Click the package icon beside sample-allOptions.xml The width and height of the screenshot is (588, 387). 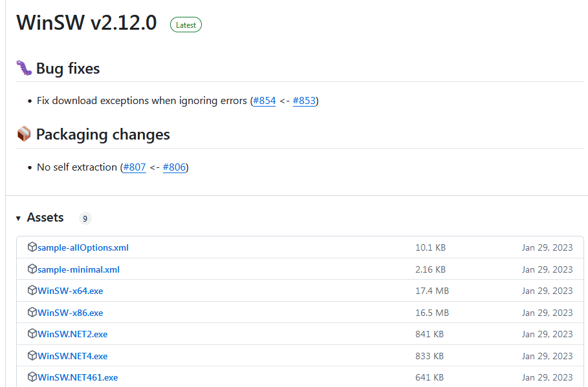pyautogui.click(x=32, y=247)
